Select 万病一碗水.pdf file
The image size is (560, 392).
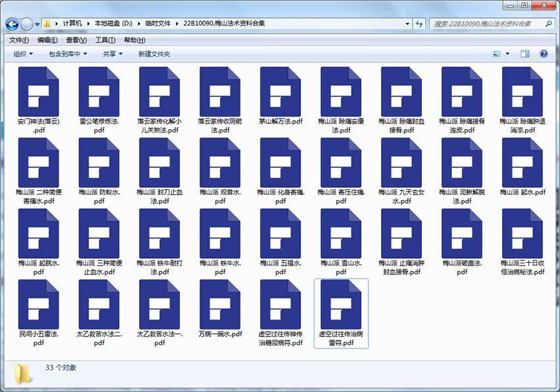220,309
